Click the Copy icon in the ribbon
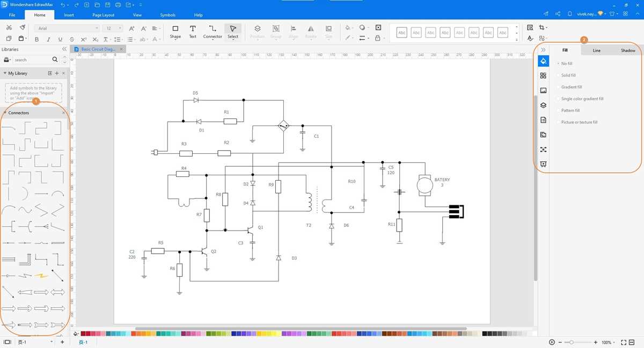Screen dimensions: 644x348 [x=9, y=39]
